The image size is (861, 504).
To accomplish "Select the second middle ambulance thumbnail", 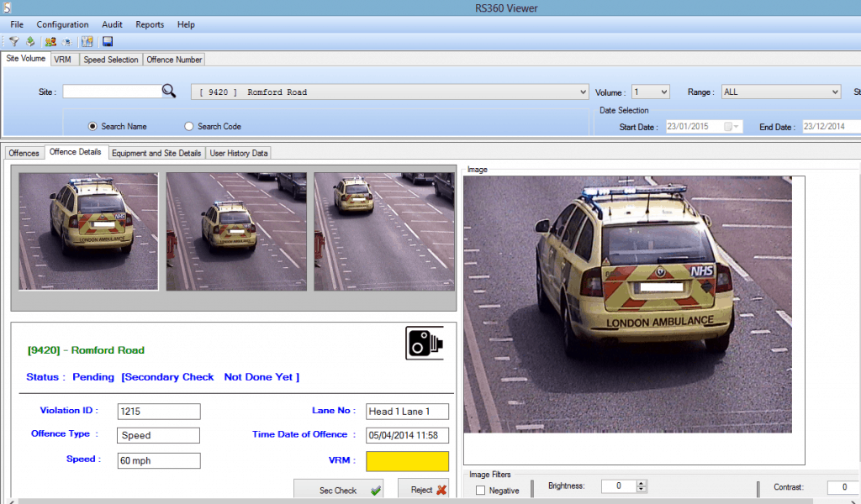I will coord(236,232).
